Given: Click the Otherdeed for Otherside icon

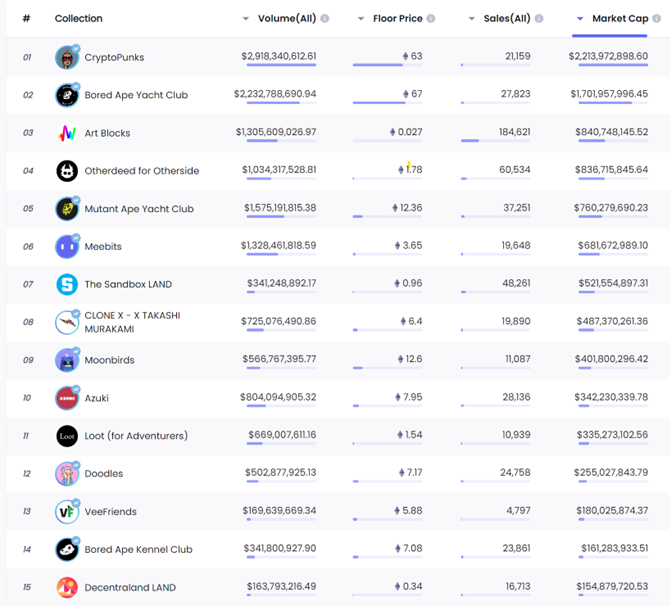Looking at the screenshot, I should click(x=67, y=171).
